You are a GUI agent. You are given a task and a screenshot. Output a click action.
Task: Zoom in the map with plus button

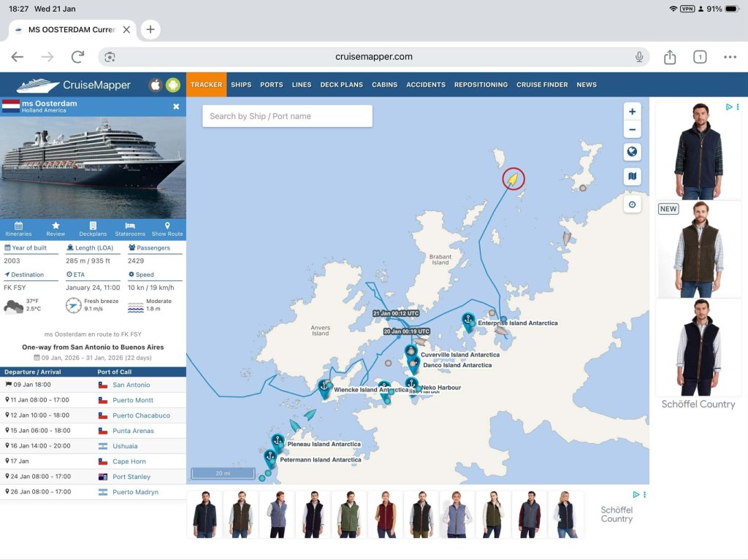point(632,111)
